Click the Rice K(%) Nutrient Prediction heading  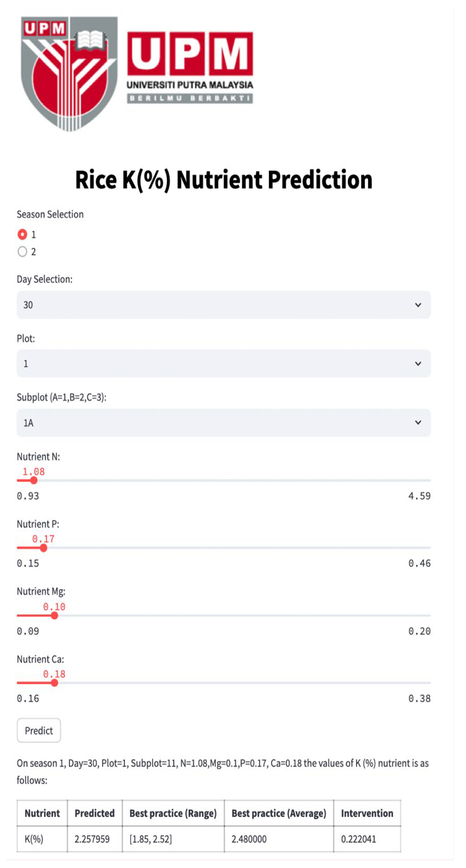(x=224, y=180)
